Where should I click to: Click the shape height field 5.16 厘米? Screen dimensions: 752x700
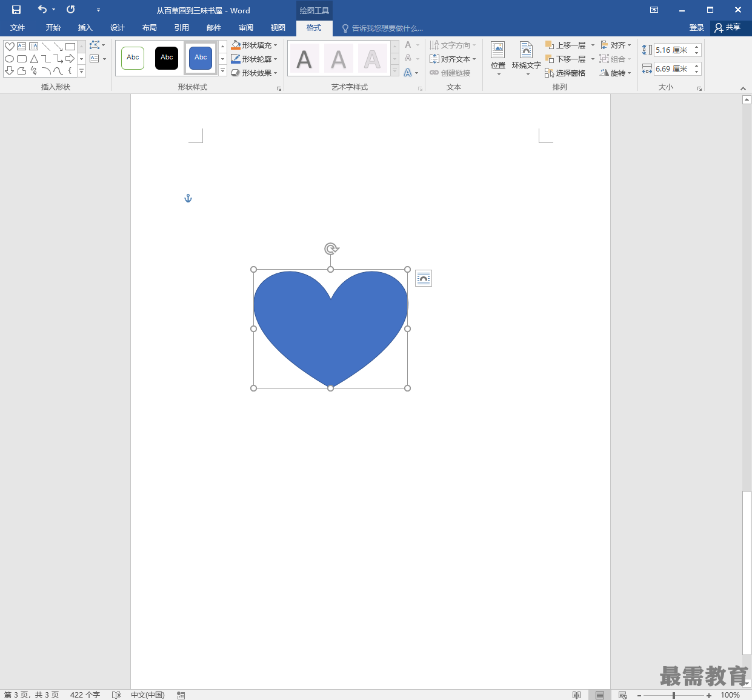(674, 50)
